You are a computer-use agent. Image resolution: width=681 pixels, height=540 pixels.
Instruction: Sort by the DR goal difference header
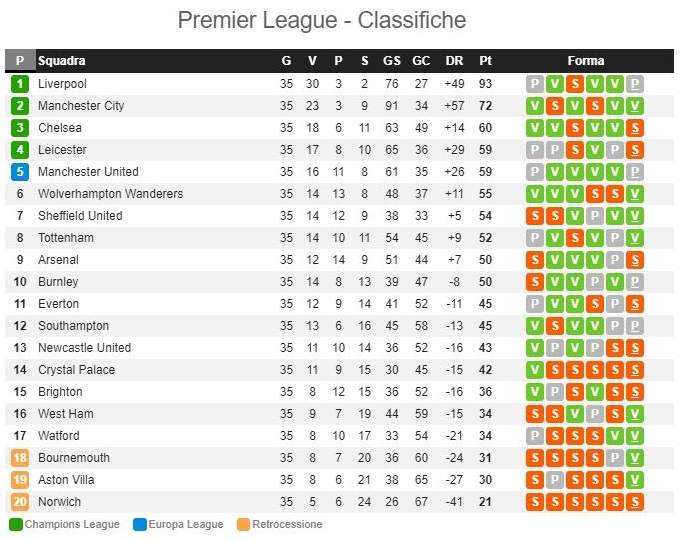point(454,61)
